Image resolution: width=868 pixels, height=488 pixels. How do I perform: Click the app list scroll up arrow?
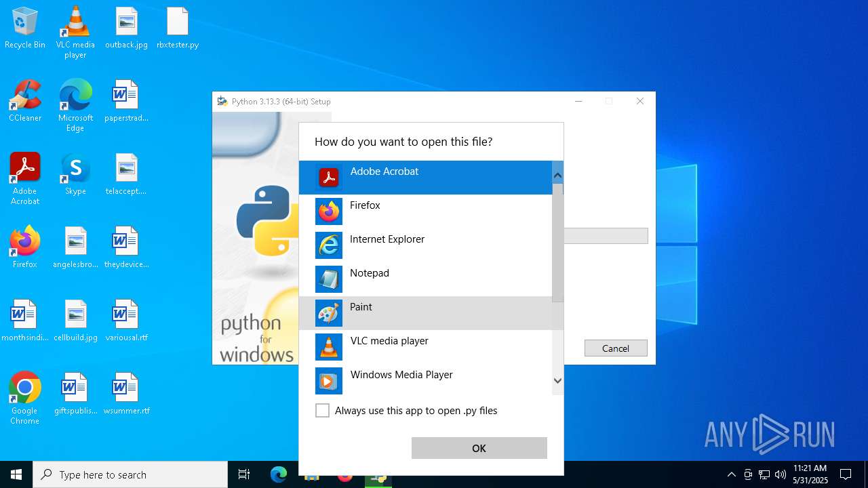click(x=558, y=176)
